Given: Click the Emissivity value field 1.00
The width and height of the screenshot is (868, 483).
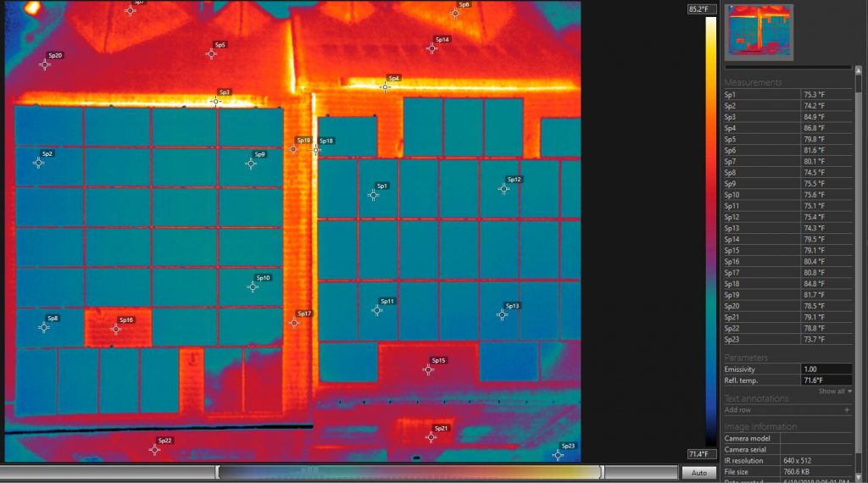Looking at the screenshot, I should [x=826, y=369].
